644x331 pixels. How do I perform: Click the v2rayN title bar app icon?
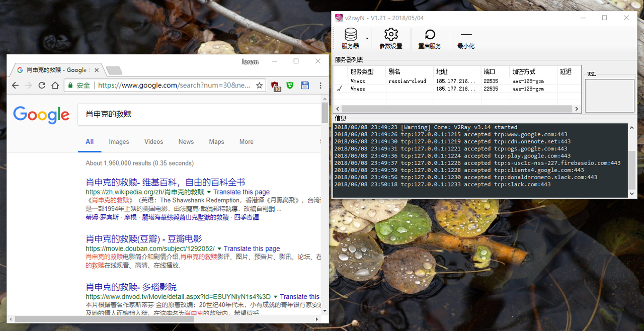pyautogui.click(x=339, y=18)
